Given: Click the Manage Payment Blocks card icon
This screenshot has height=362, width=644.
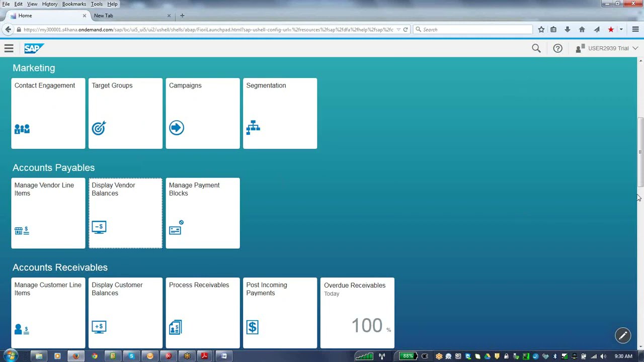Looking at the screenshot, I should tap(176, 228).
